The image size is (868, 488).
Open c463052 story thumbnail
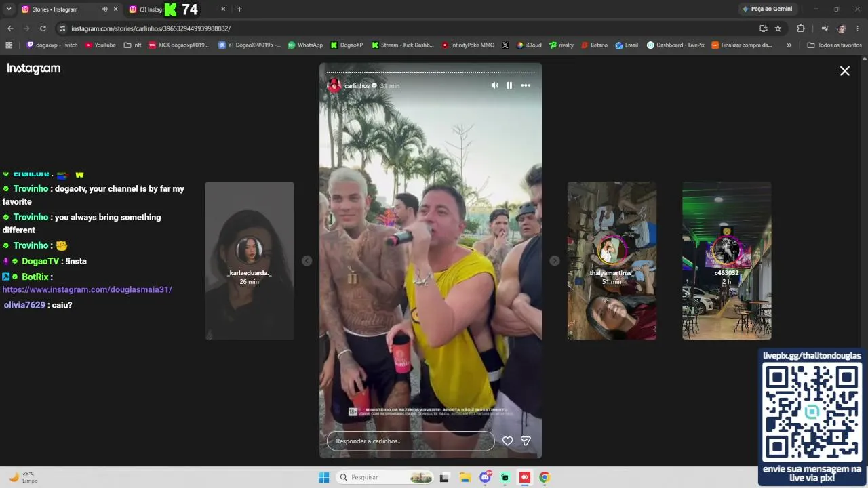point(726,260)
